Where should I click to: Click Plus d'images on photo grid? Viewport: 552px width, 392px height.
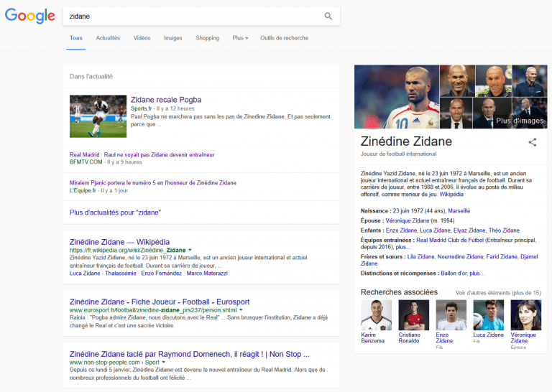[520, 121]
